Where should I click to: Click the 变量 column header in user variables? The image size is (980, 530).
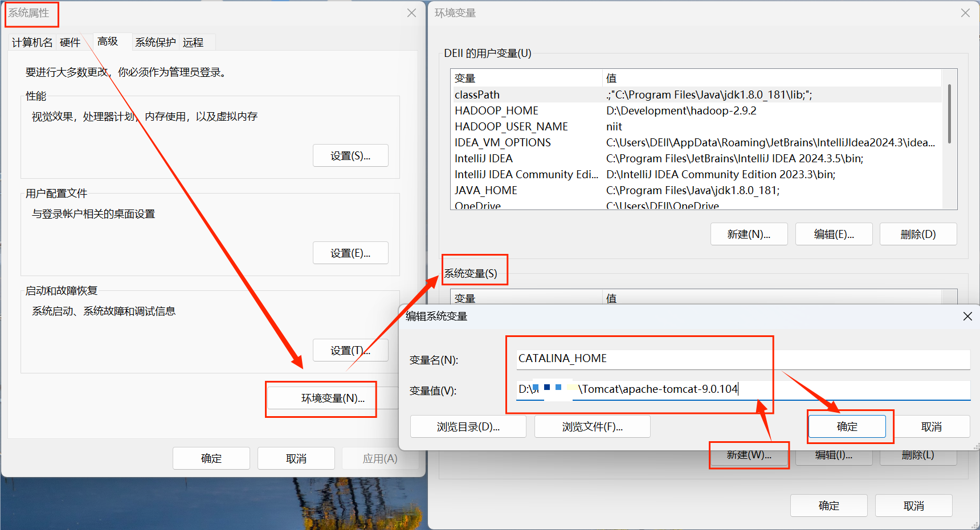526,78
